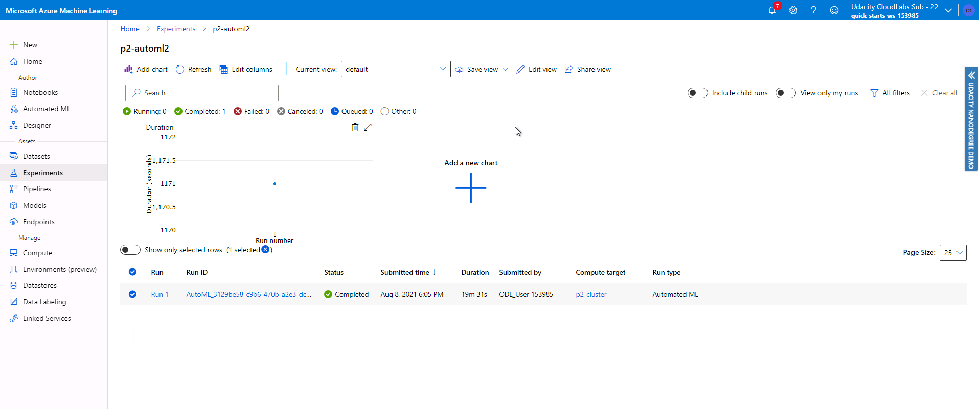
Task: Click in the Search runs field
Action: click(x=202, y=93)
